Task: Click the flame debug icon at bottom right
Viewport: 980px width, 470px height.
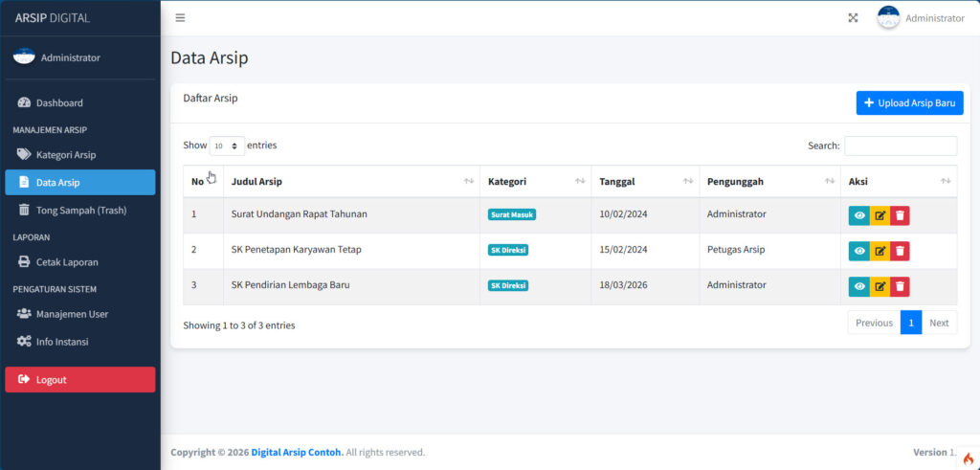Action: (x=968, y=459)
